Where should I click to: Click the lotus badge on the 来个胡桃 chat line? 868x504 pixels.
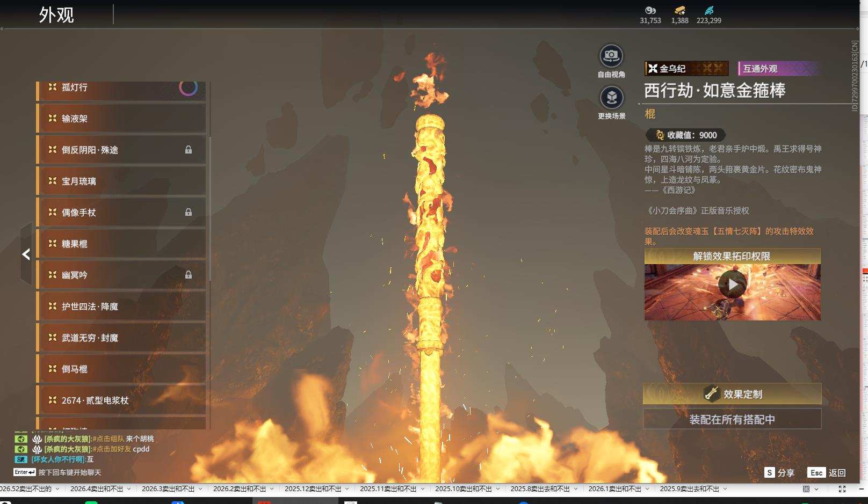pos(37,439)
